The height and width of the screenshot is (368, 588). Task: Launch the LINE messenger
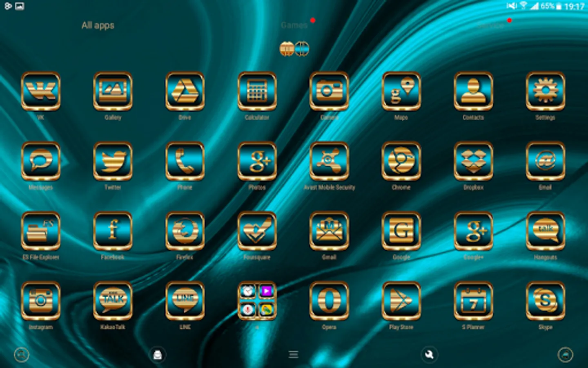tap(185, 301)
